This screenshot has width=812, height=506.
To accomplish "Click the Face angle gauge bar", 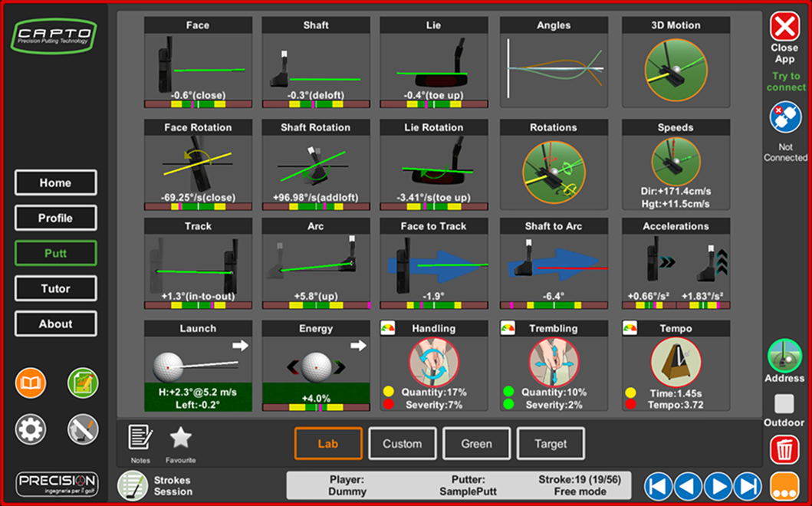I will 199,104.
